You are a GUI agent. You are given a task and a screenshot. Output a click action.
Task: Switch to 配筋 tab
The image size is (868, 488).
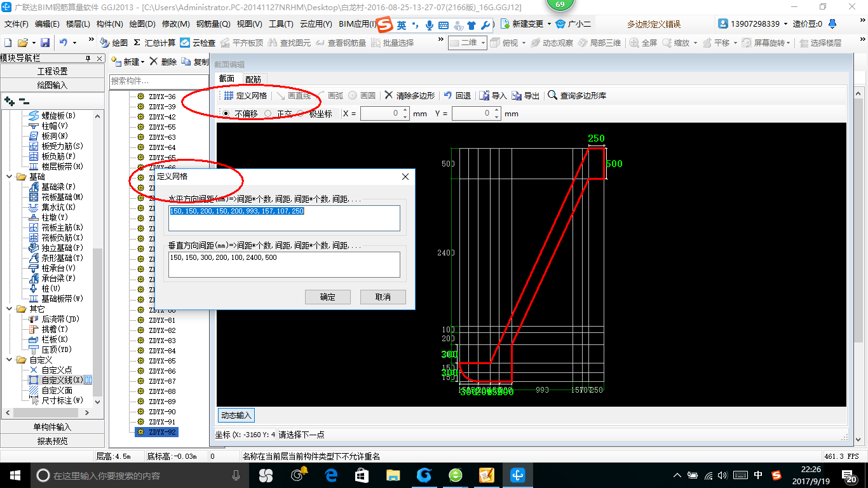pyautogui.click(x=253, y=79)
